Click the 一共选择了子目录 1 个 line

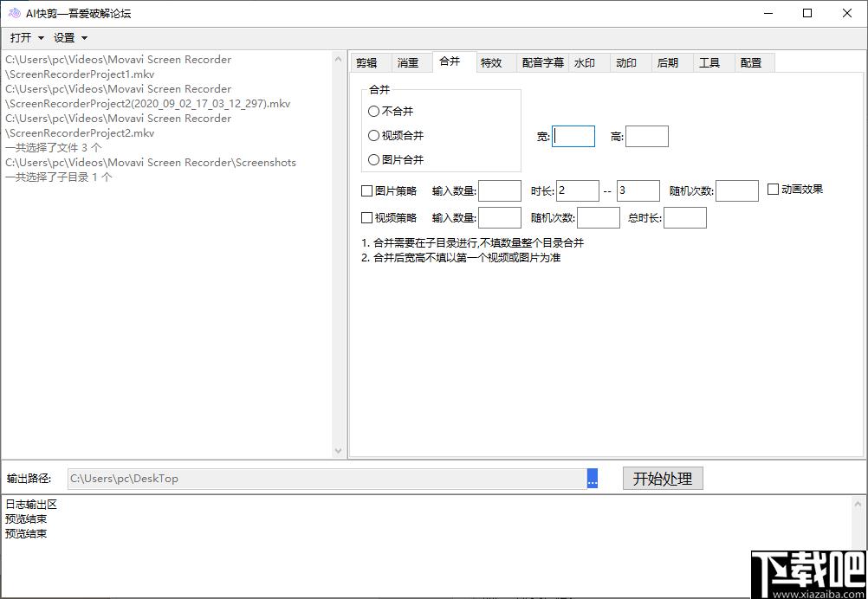59,177
